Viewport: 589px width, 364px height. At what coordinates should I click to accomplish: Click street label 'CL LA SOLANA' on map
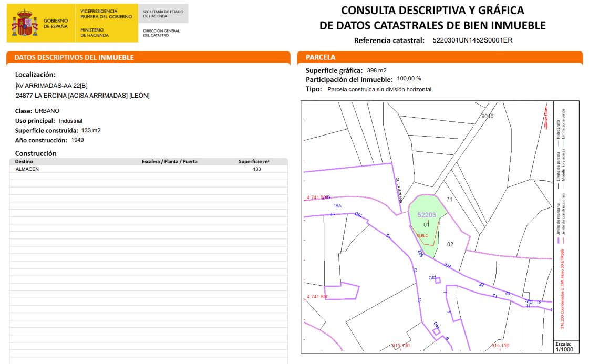click(399, 190)
